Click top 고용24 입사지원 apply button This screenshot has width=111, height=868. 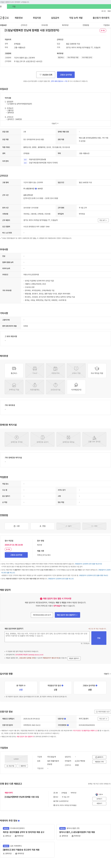pos(66,75)
